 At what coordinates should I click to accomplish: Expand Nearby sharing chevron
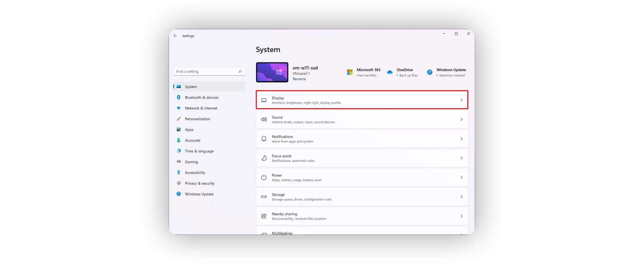point(461,216)
